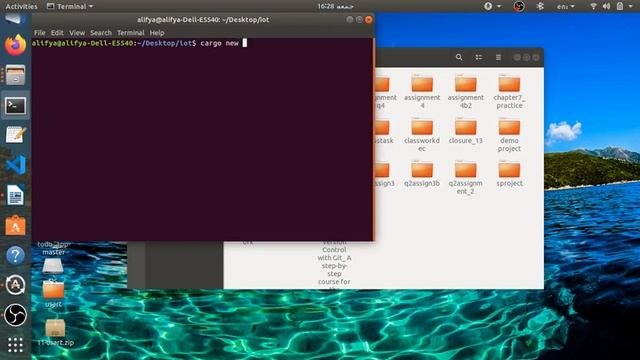Open LibreOffice Writer in the dock

point(15,196)
